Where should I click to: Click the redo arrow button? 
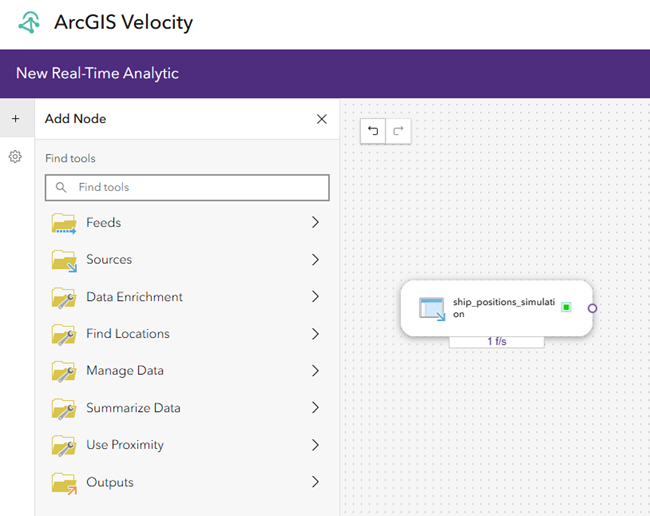[398, 131]
